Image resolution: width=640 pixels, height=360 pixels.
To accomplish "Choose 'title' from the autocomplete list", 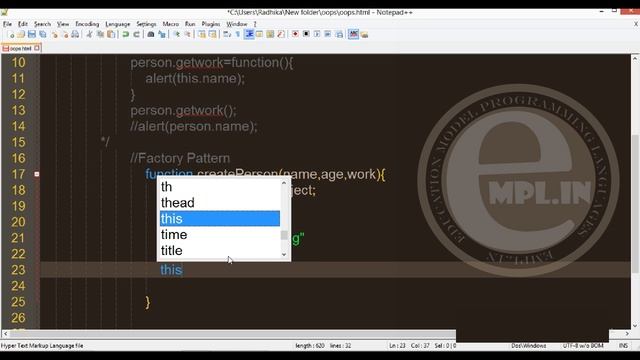I will (220, 250).
